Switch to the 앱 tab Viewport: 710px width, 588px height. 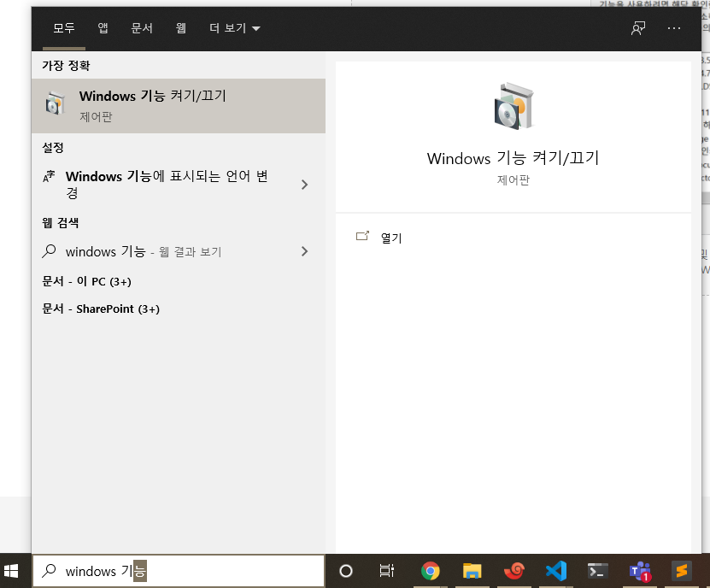point(103,28)
